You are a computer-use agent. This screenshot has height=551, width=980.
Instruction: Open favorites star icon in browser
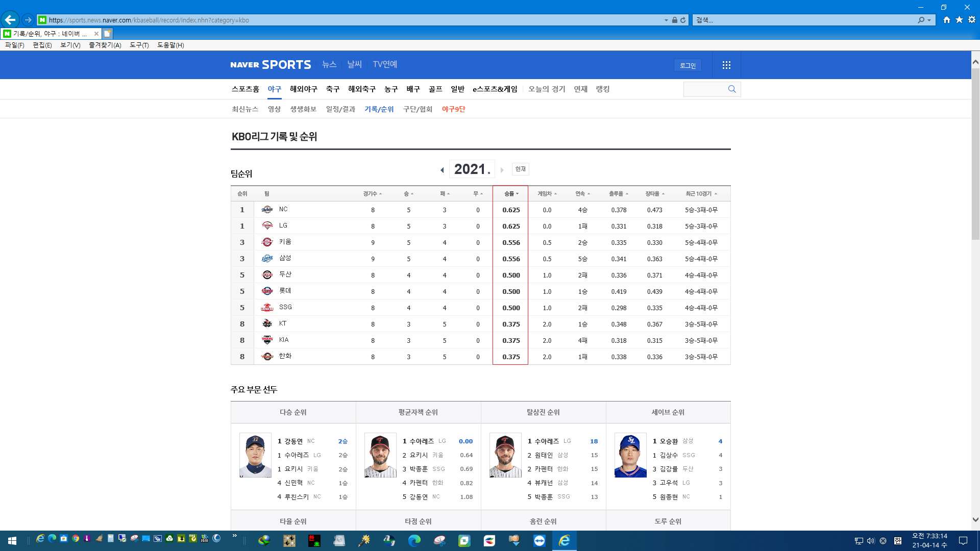pos(959,20)
